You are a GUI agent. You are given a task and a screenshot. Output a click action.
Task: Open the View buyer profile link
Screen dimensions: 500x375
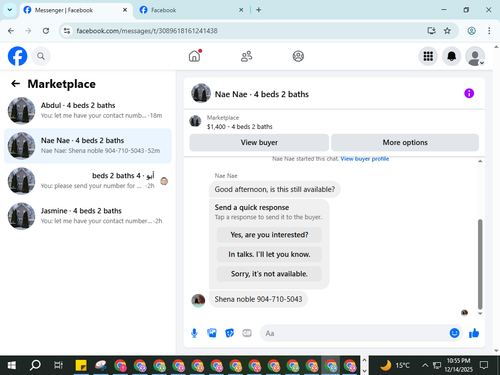[x=365, y=159]
